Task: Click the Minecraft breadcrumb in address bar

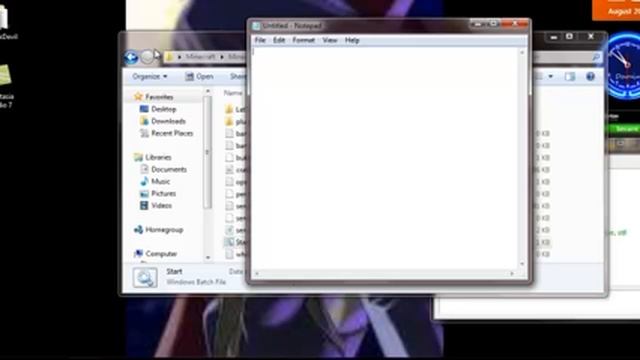Action: pos(200,57)
